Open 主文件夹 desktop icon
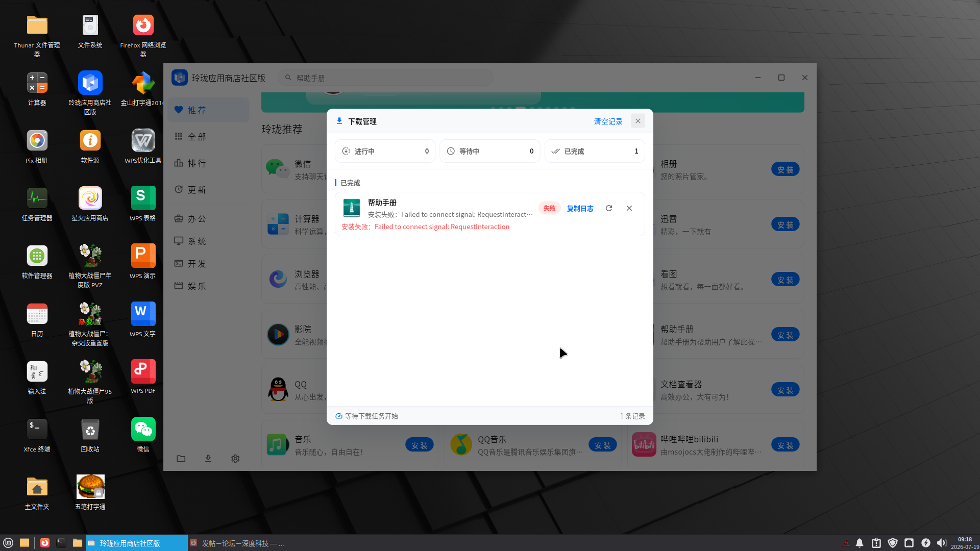The image size is (980, 551). click(37, 493)
